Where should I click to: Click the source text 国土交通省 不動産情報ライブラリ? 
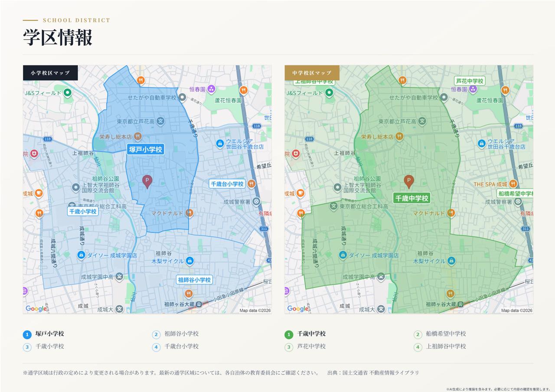click(x=381, y=372)
